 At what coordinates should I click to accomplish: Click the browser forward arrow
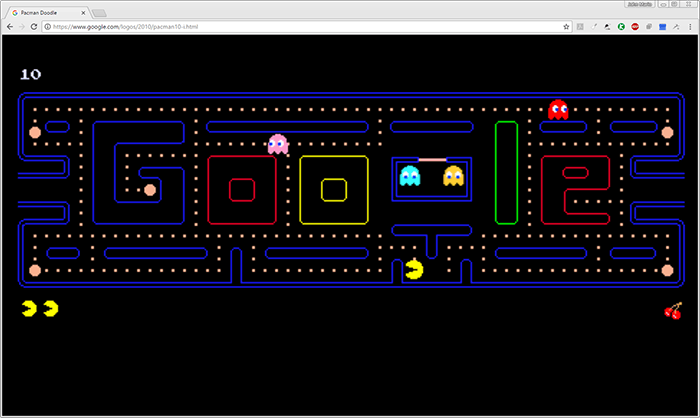coord(22,27)
